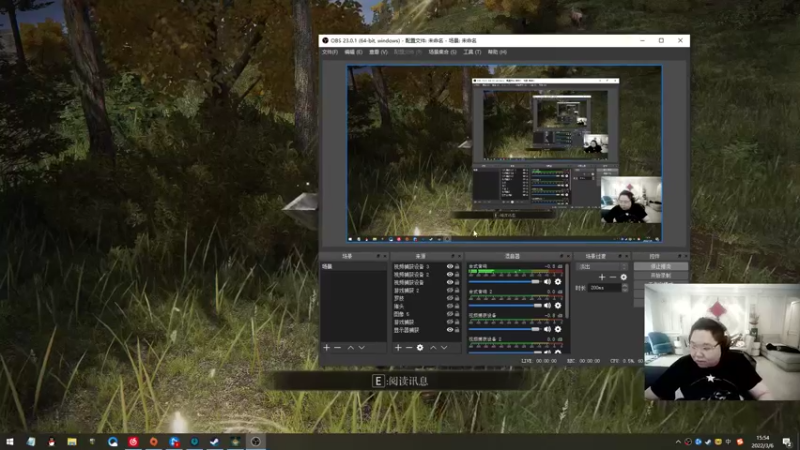Move source up in Sources panel
This screenshot has height=450, width=800.
pyautogui.click(x=433, y=347)
